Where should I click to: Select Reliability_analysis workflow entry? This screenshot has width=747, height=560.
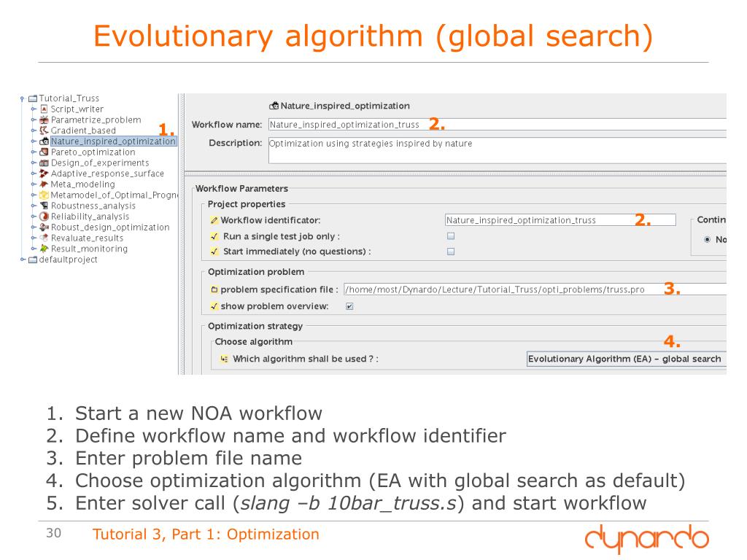click(90, 217)
